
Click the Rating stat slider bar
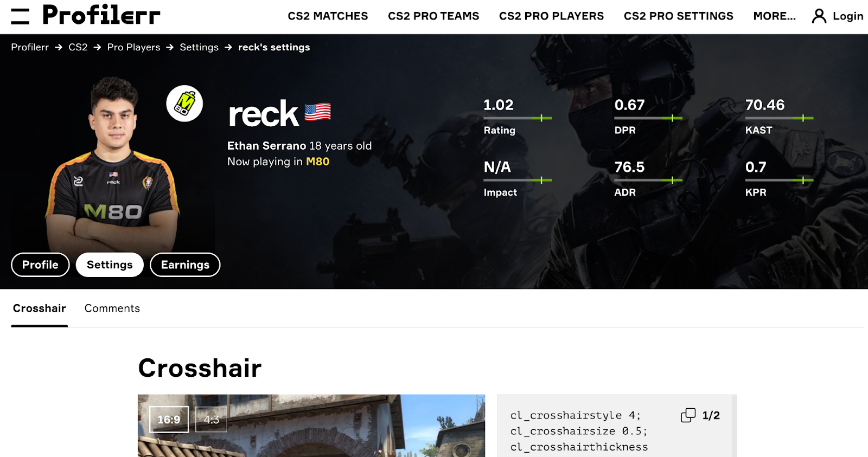(518, 118)
